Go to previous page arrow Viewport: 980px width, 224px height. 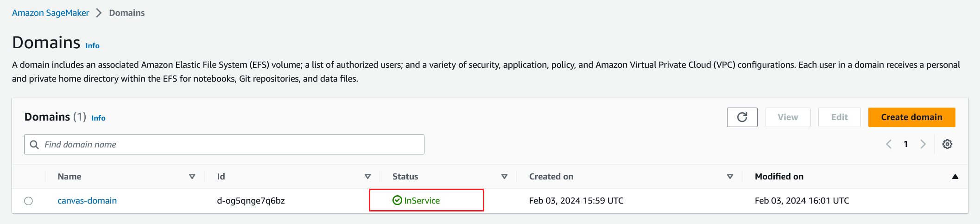[x=889, y=144]
